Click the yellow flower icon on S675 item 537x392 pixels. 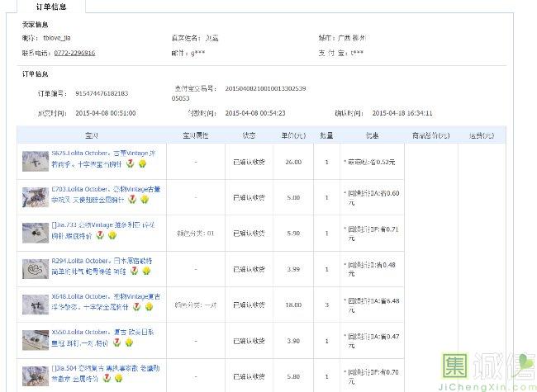click(142, 164)
